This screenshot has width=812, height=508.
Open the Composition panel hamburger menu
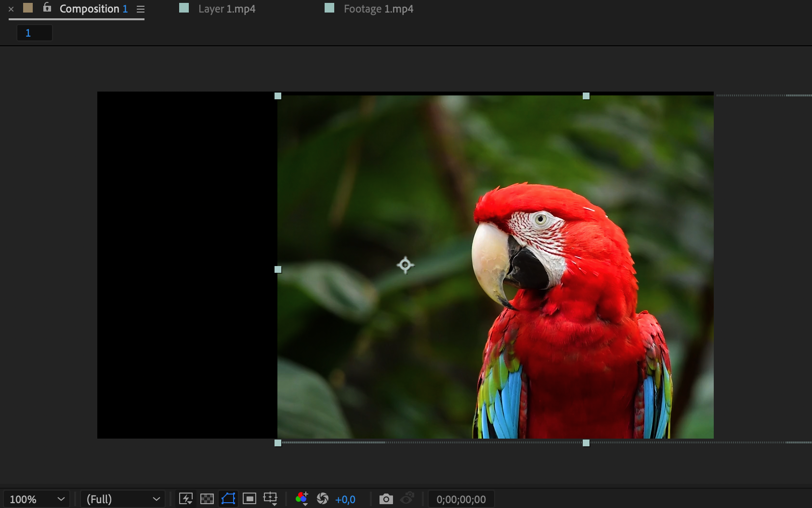(141, 9)
